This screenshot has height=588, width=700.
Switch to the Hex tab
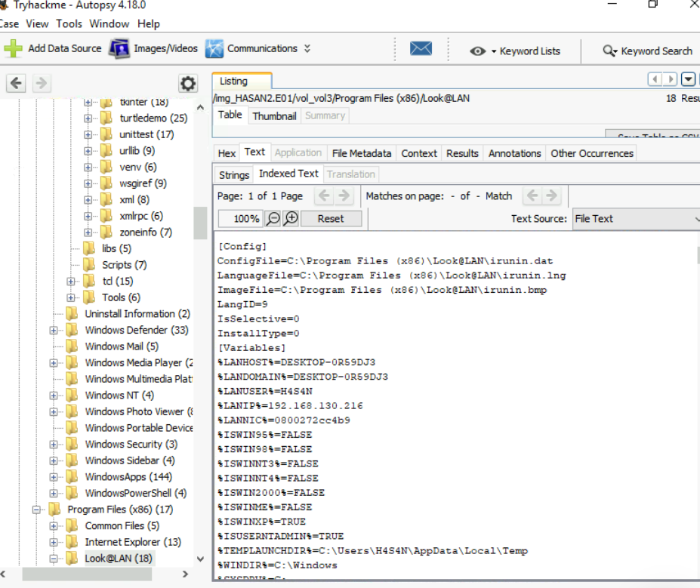click(227, 153)
